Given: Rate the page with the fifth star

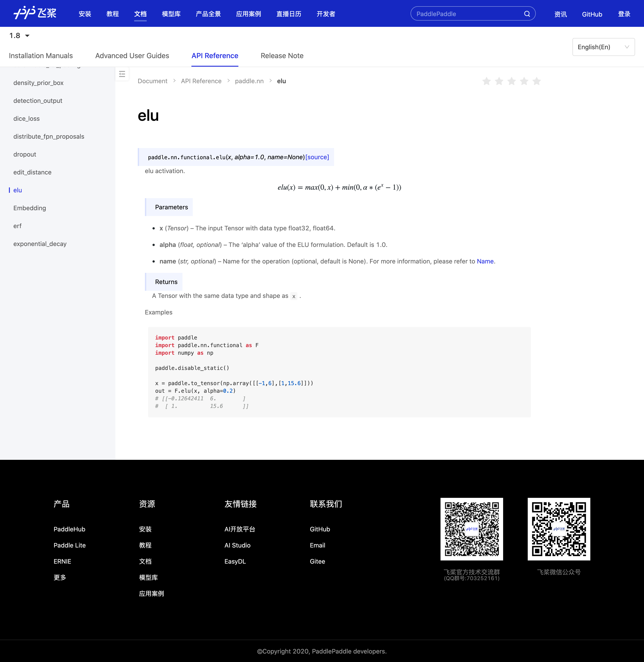Looking at the screenshot, I should pos(536,81).
